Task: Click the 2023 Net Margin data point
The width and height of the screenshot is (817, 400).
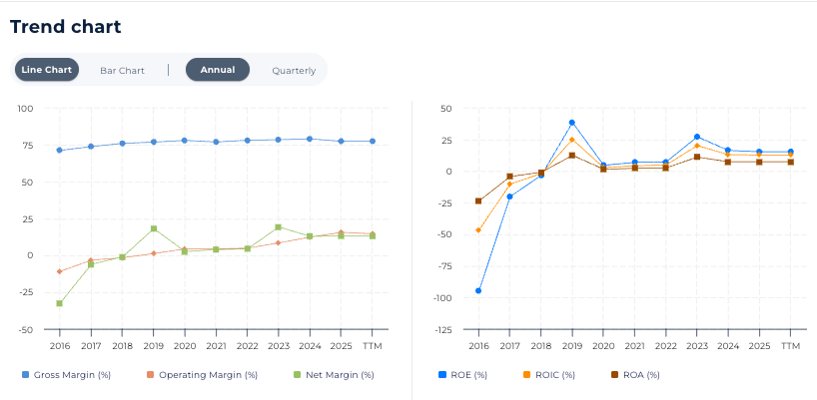Action: (x=278, y=227)
